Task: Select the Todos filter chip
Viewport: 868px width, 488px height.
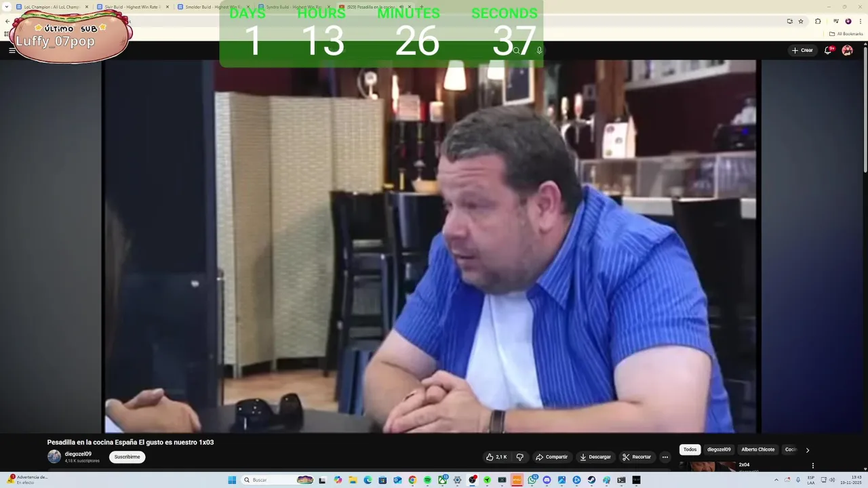Action: pos(690,449)
